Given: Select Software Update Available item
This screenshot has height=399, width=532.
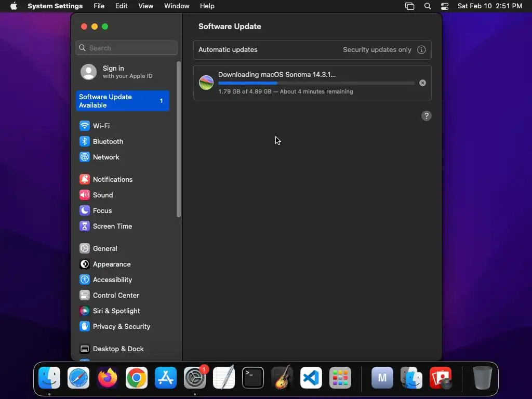Looking at the screenshot, I should coord(122,101).
